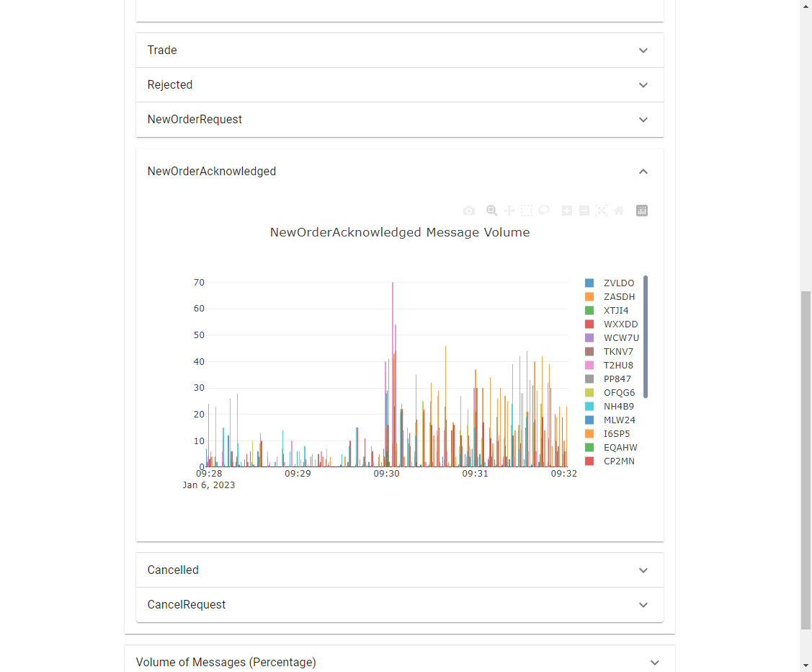Click the Plotly logo icon in modebar
The width and height of the screenshot is (812, 672).
pyautogui.click(x=641, y=211)
